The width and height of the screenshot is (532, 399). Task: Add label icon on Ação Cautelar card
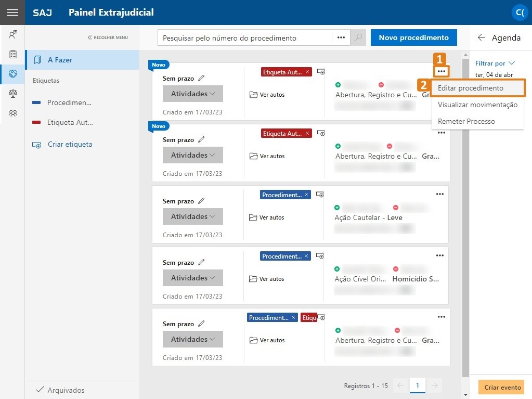[x=320, y=195]
